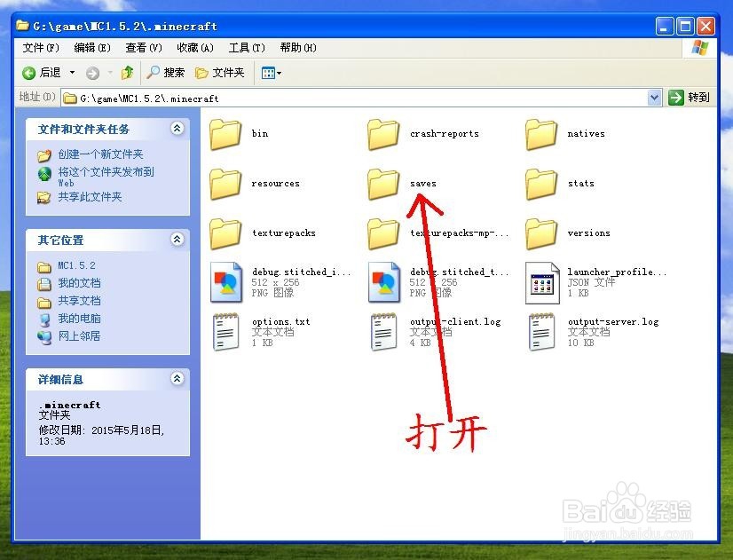Viewport: 733px width, 560px height.
Task: Maximize the explorer window
Action: 686,26
